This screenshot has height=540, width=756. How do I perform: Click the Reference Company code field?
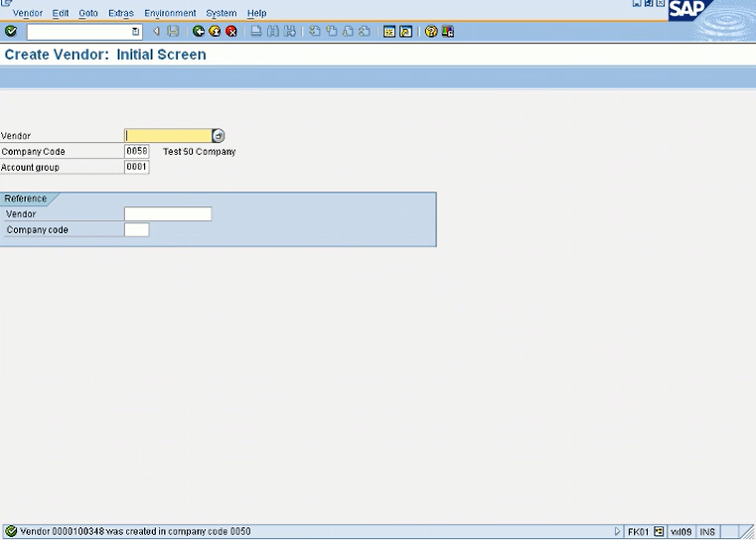pyautogui.click(x=136, y=229)
